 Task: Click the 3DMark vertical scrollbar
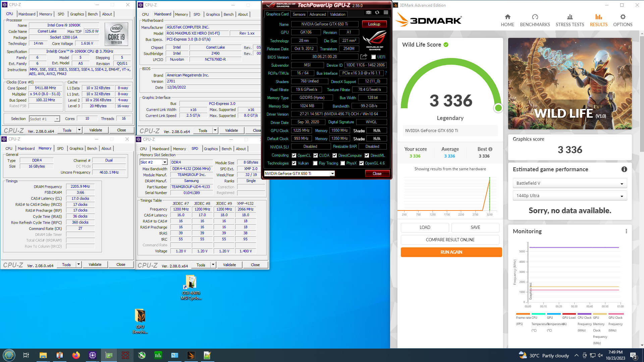coord(642,94)
